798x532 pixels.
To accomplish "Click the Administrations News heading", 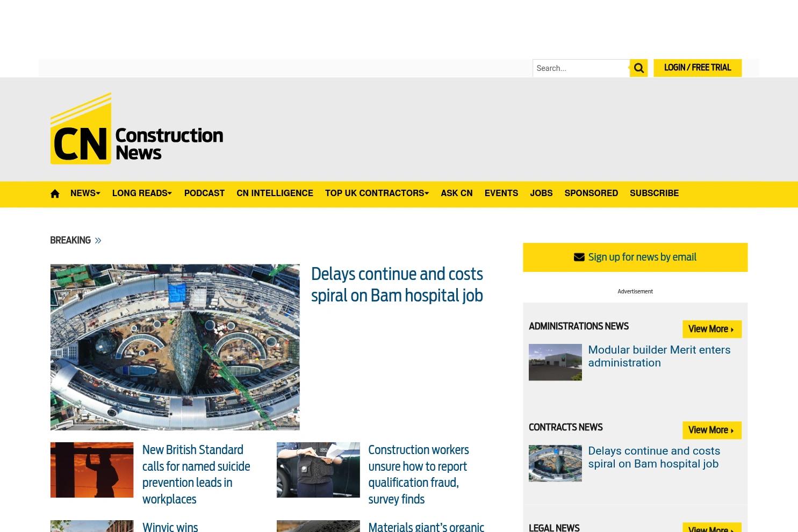I will tap(579, 327).
